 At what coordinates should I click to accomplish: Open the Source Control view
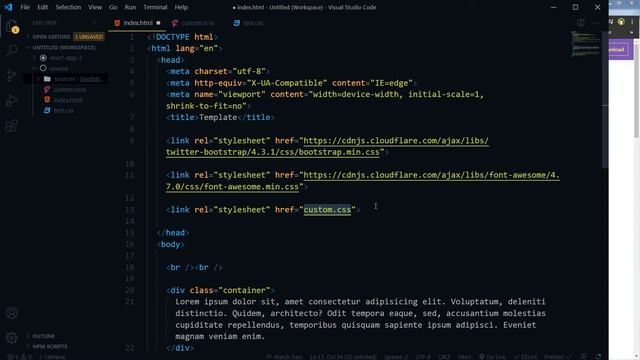[11, 75]
